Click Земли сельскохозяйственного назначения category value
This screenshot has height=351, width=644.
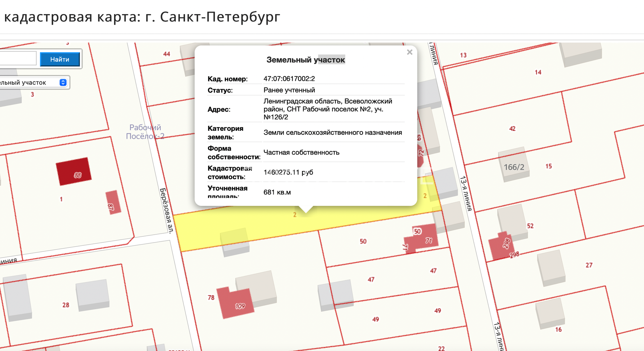pos(333,132)
